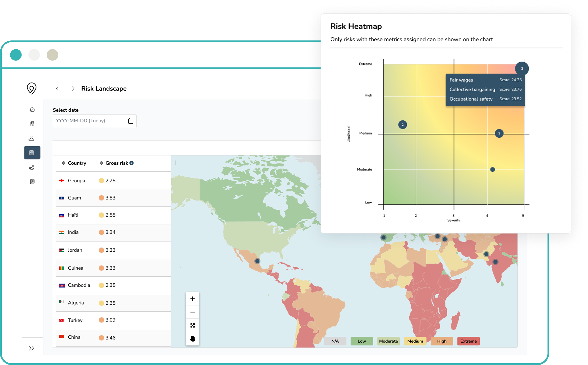
Task: Enter fullscreen mode using the expand map control
Action: 192,325
